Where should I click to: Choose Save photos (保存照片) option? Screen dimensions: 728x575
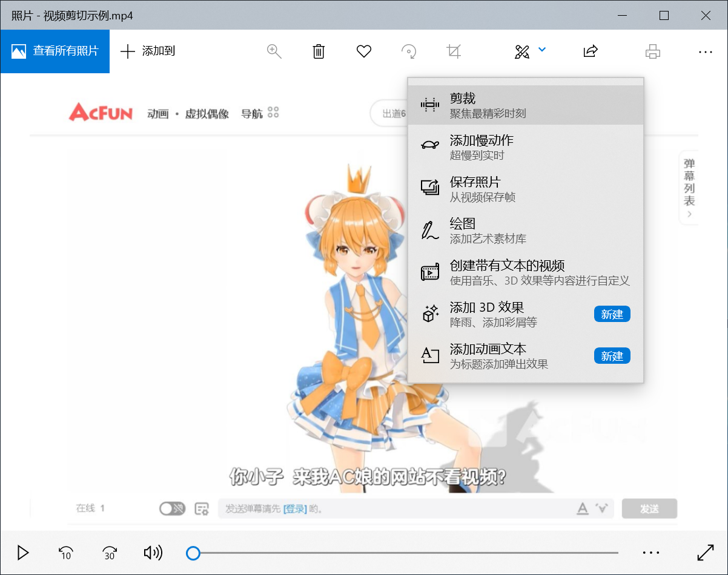coord(526,189)
